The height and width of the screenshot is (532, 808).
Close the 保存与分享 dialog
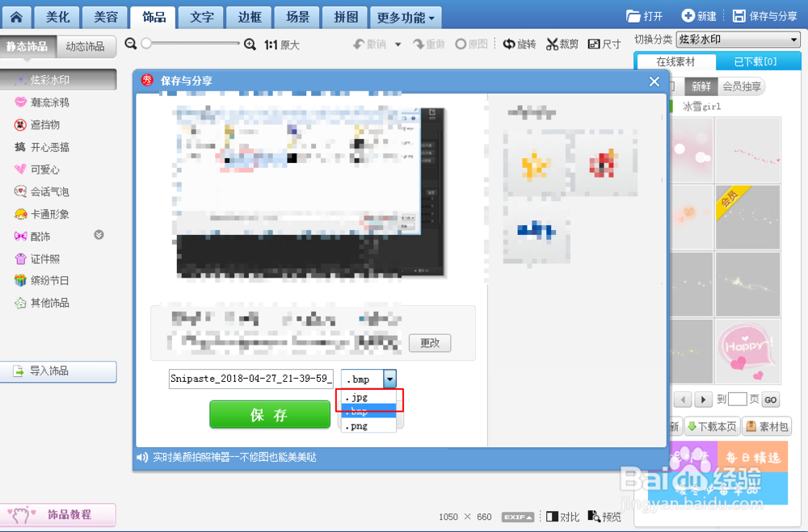pos(654,82)
